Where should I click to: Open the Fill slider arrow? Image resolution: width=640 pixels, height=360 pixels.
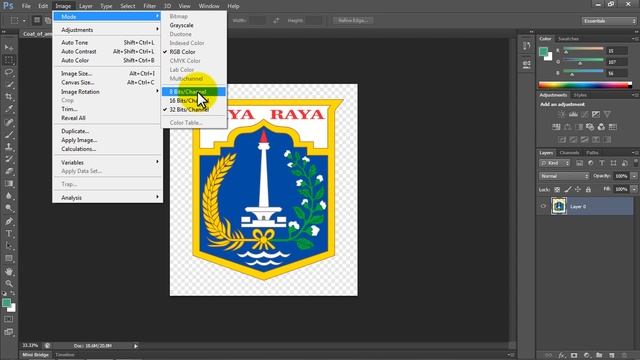pyautogui.click(x=634, y=189)
